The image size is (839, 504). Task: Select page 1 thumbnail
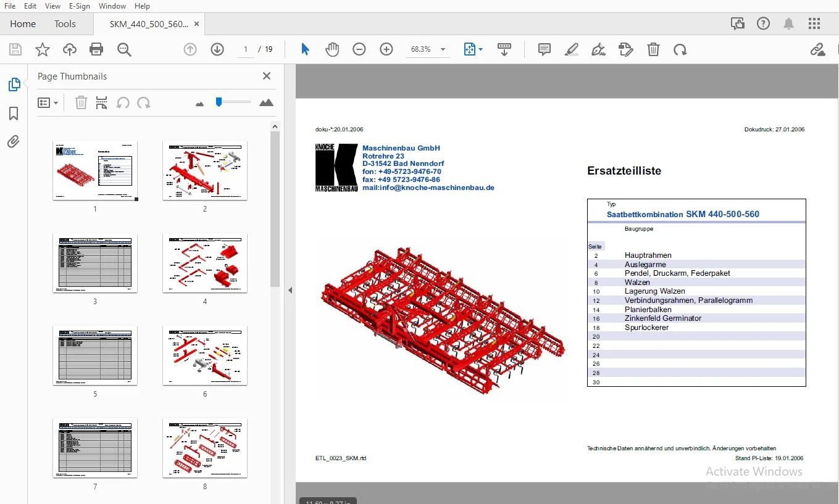(x=95, y=170)
